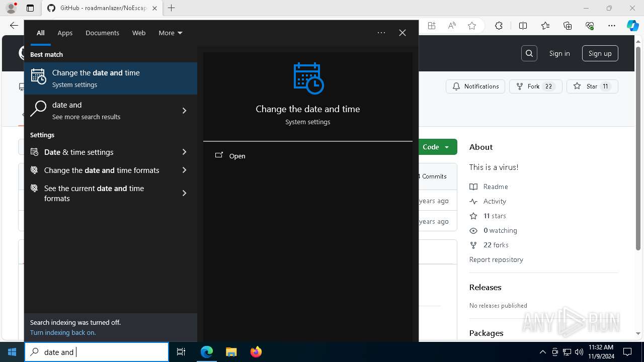Expand the More filter dropdown
644x362 pixels.
pos(171,33)
